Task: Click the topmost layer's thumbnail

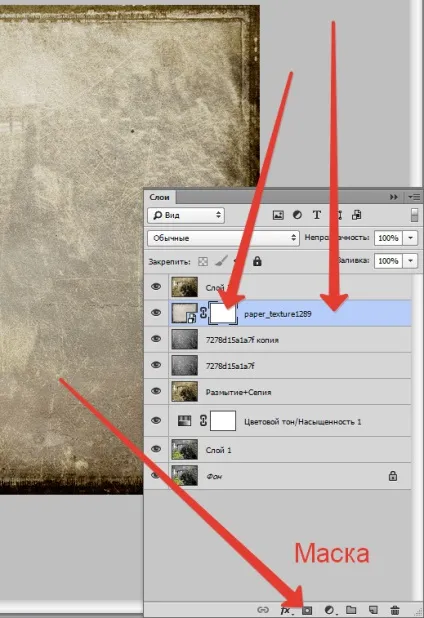Action: click(x=184, y=287)
